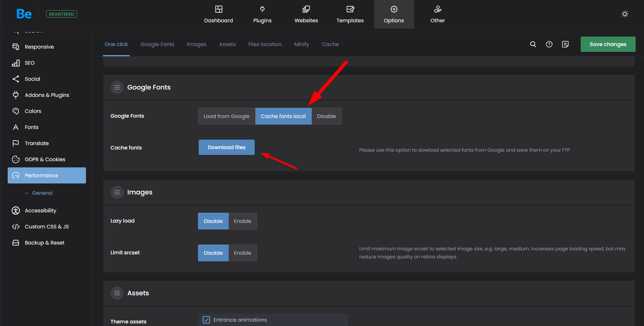Switch to Files location tab
644x326 pixels.
265,44
